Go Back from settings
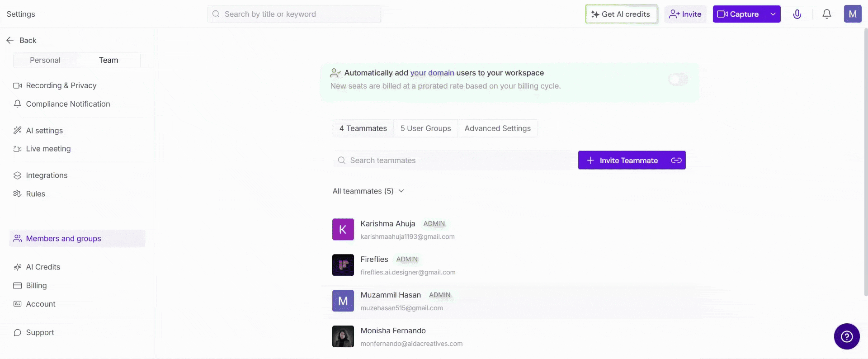 tap(21, 40)
